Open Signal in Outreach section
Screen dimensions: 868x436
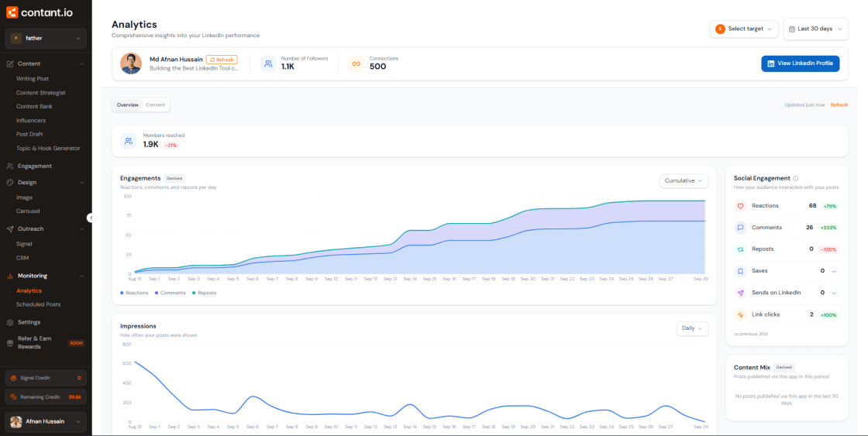coord(24,243)
